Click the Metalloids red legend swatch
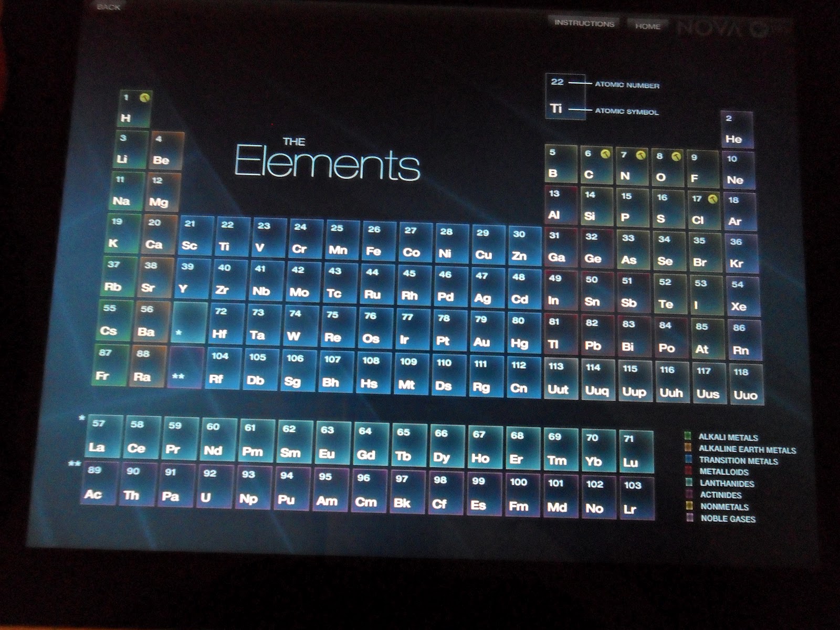 (689, 471)
